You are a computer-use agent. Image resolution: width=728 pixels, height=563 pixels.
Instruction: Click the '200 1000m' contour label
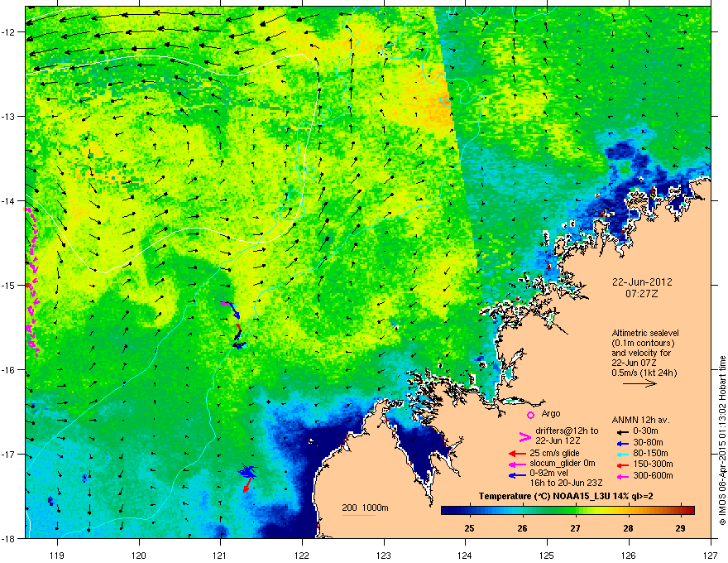coord(365,508)
